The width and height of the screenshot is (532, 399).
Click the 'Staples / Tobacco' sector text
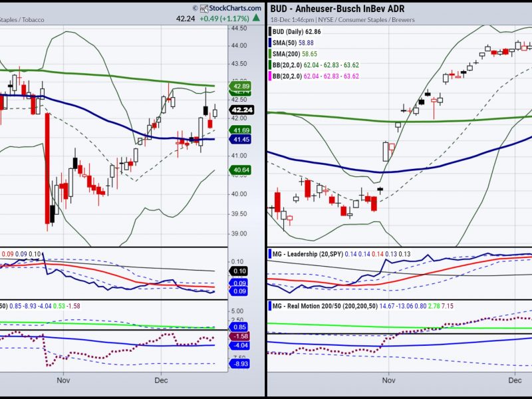click(22, 20)
